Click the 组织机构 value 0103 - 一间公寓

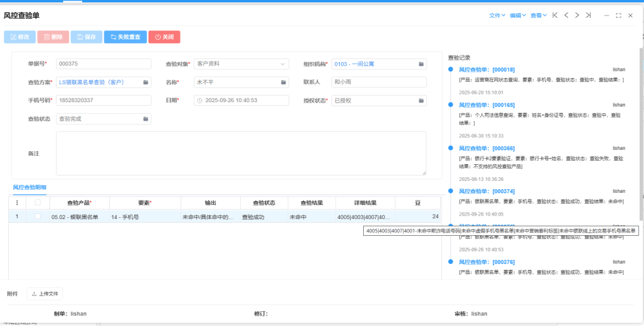(x=354, y=64)
